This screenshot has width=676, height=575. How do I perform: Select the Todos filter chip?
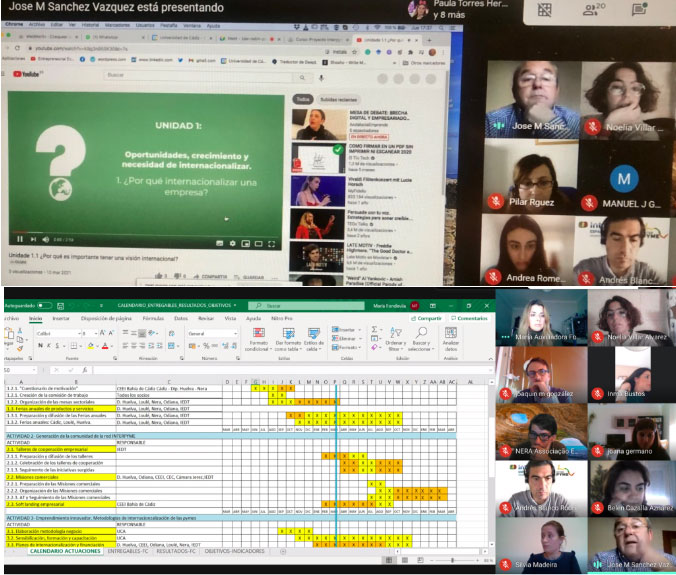coord(303,99)
